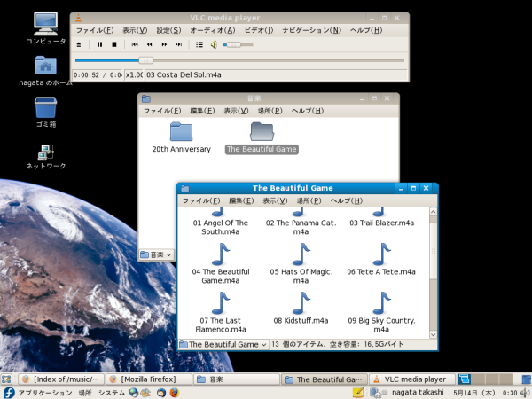Click scrollbar down arrow in The Beautiful Game
Image resolution: width=532 pixels, height=399 pixels.
pyautogui.click(x=434, y=334)
